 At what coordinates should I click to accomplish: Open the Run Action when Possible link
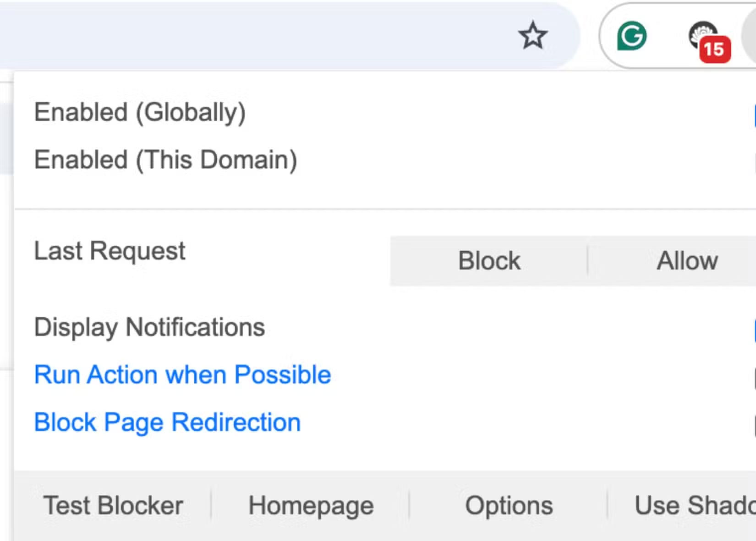click(x=182, y=375)
